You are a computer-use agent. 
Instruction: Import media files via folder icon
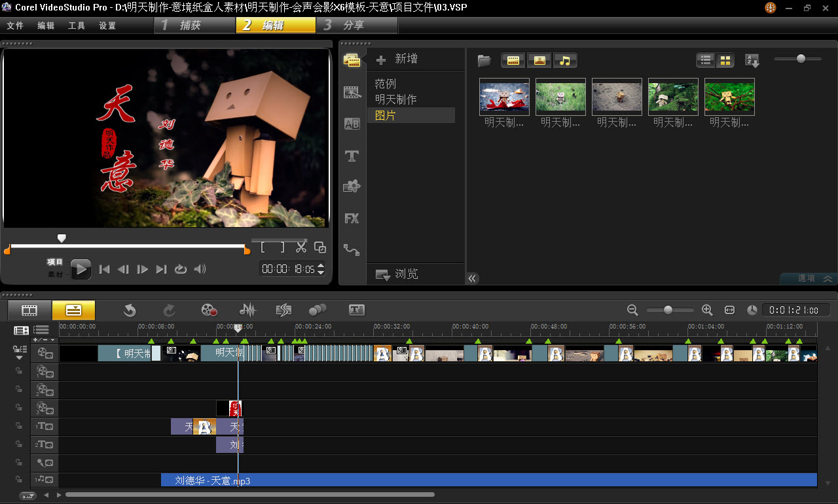(484, 61)
